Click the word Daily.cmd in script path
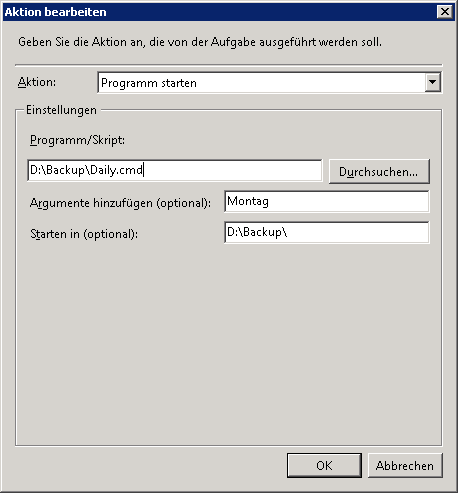The image size is (458, 493). pos(116,170)
